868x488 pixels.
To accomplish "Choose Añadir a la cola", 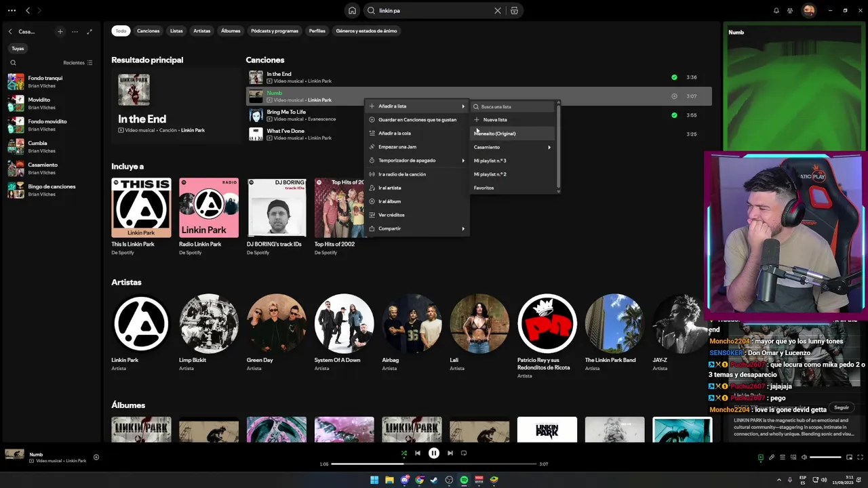I will point(417,134).
